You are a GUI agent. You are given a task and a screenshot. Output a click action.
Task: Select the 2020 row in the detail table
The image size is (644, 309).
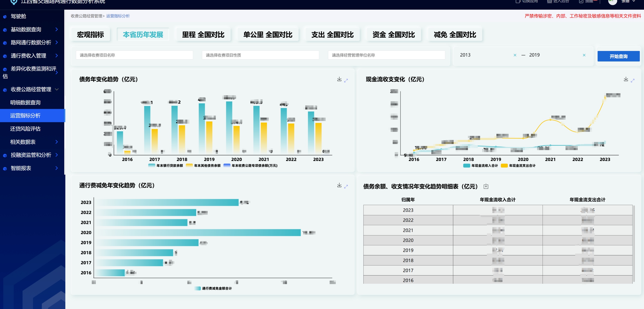coord(498,240)
